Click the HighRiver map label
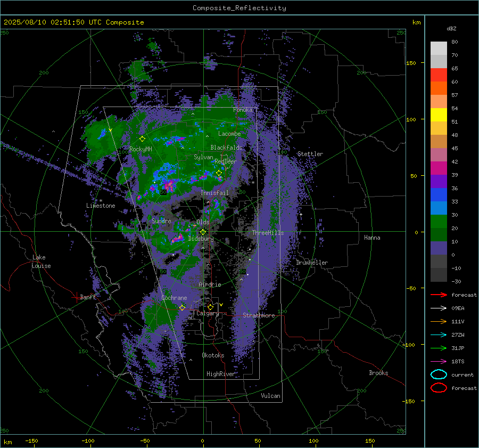 point(220,374)
